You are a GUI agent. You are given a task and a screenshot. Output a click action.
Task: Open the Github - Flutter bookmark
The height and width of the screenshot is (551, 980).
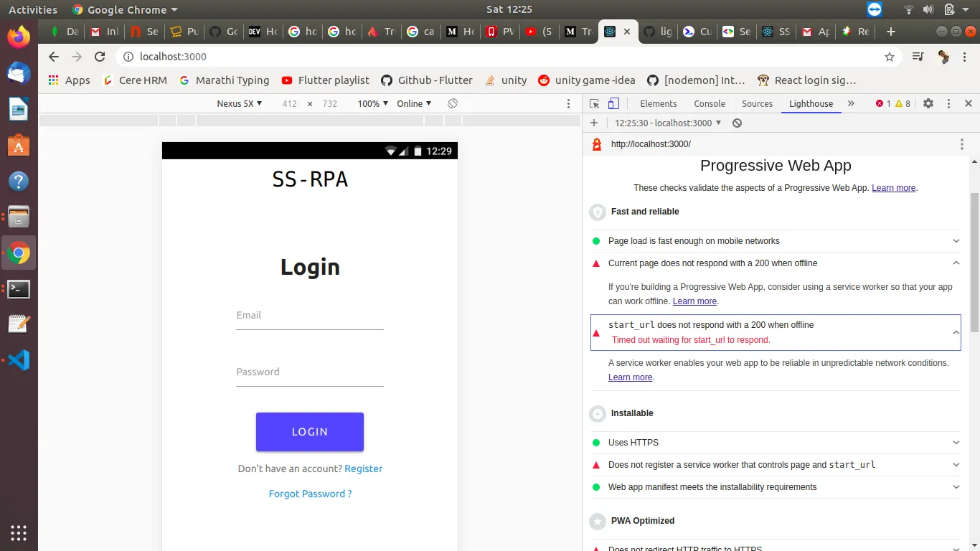click(427, 80)
